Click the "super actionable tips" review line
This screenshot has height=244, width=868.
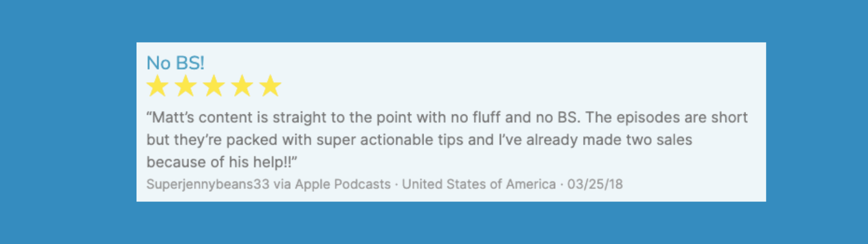click(419, 140)
